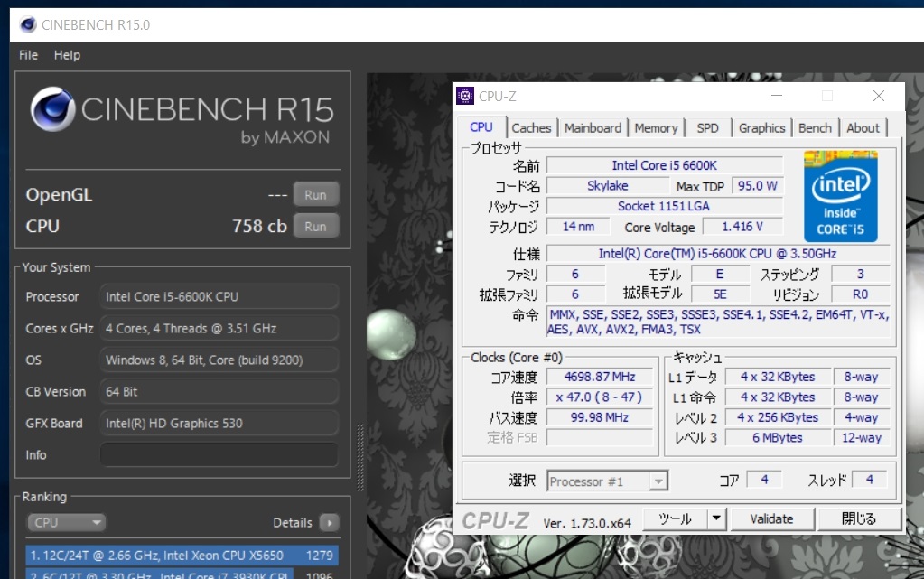The image size is (924, 579).
Task: Click the Validate button
Action: 771,518
